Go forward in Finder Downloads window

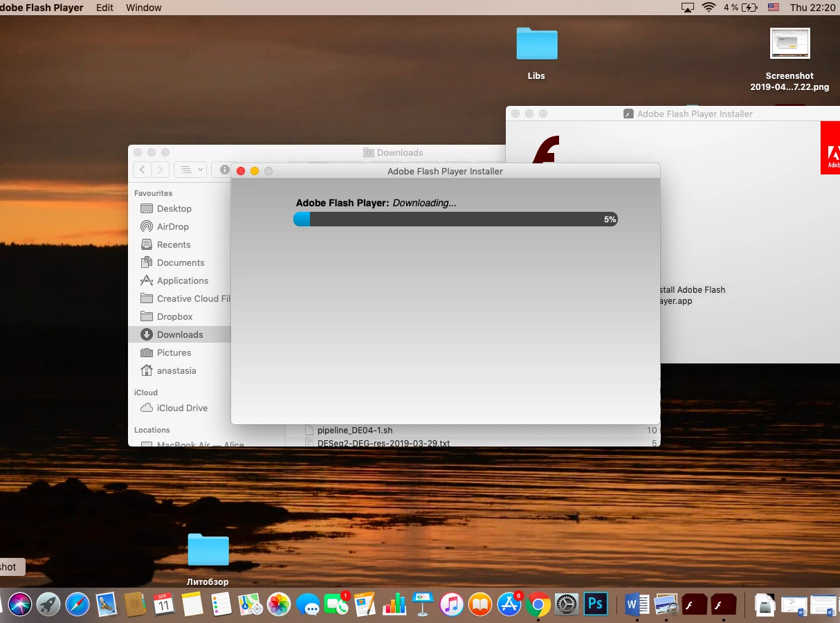160,170
